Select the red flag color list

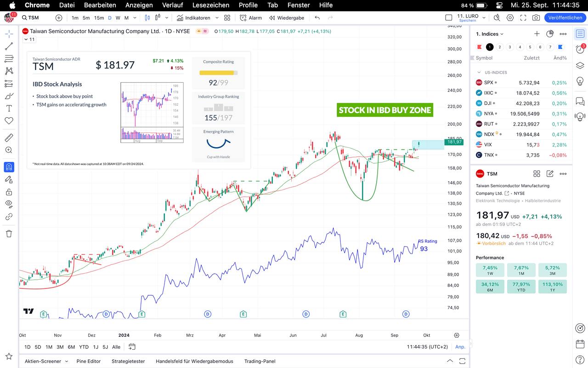point(479,47)
